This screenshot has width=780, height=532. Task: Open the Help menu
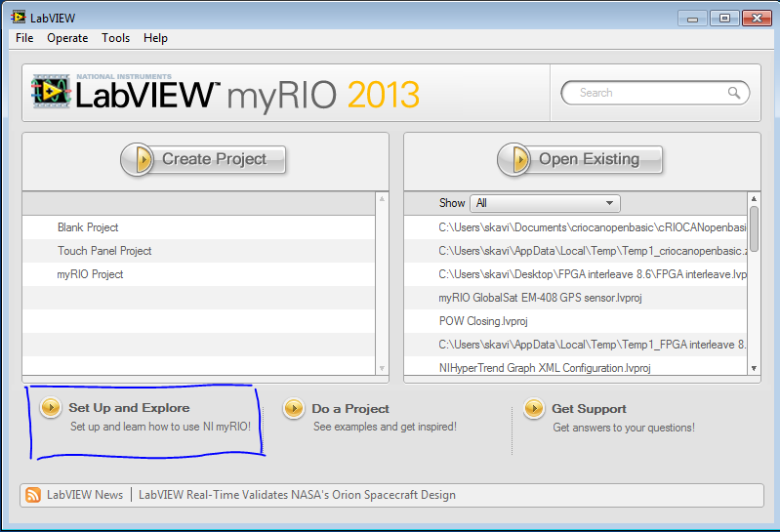click(x=155, y=38)
